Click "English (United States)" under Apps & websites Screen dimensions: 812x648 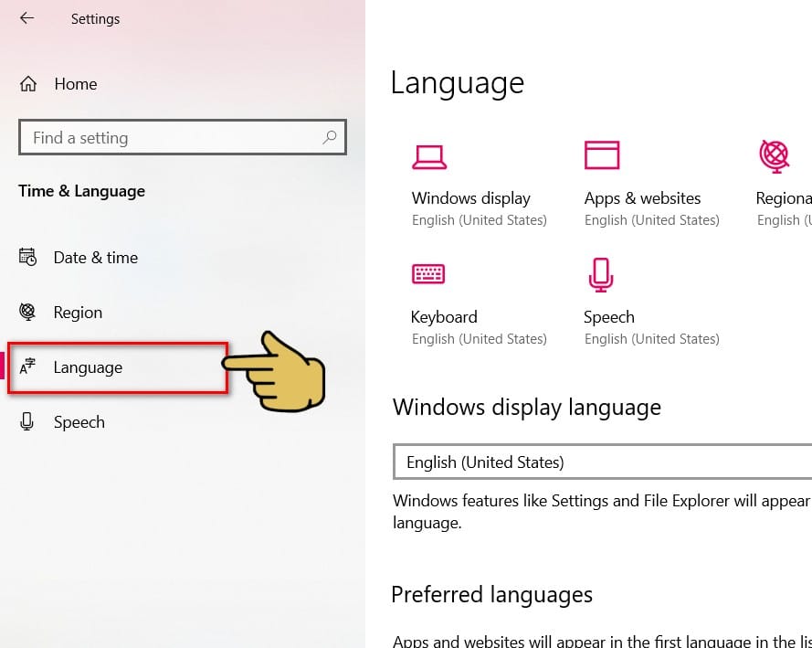652,220
